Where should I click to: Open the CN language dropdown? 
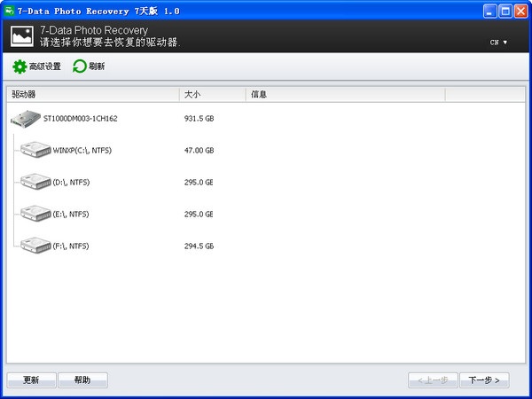click(x=498, y=43)
